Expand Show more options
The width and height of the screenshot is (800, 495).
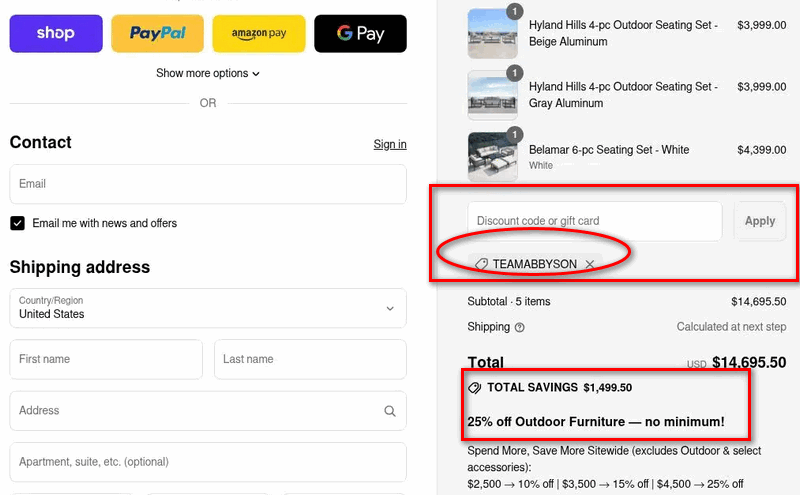[x=208, y=73]
